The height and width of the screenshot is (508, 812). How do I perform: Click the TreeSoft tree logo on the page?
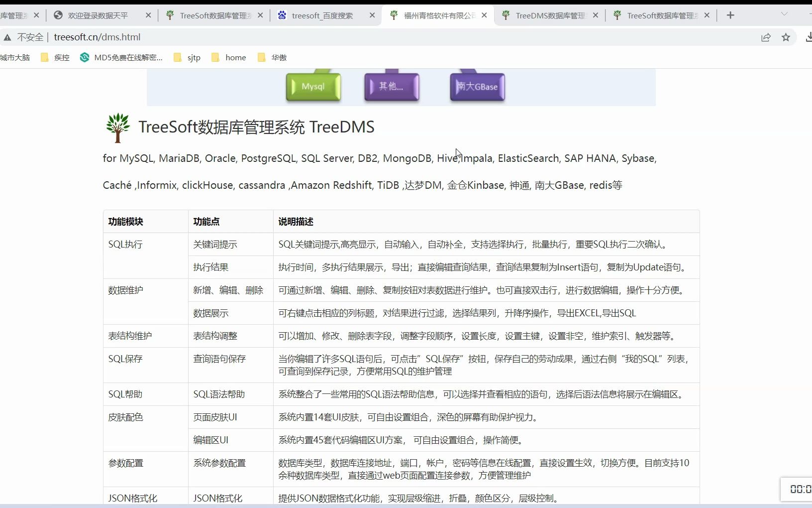pyautogui.click(x=117, y=128)
